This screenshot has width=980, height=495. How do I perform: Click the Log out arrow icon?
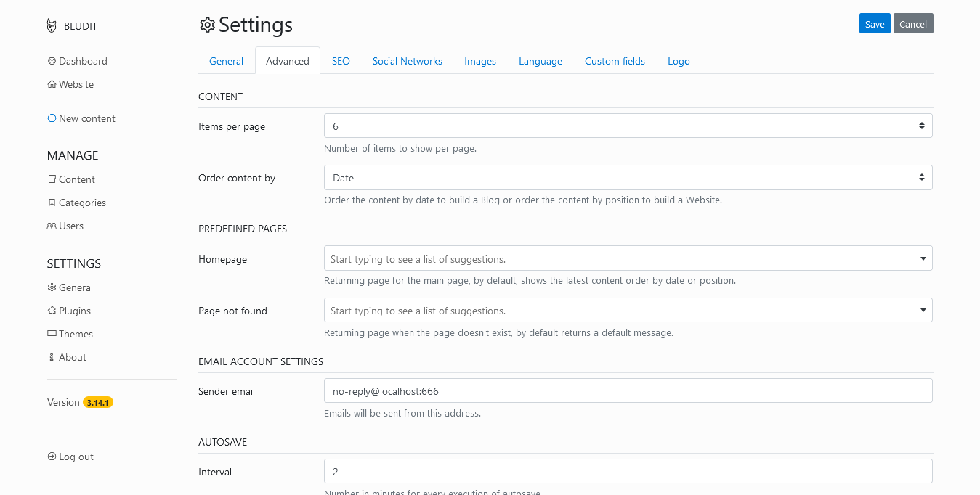point(52,457)
